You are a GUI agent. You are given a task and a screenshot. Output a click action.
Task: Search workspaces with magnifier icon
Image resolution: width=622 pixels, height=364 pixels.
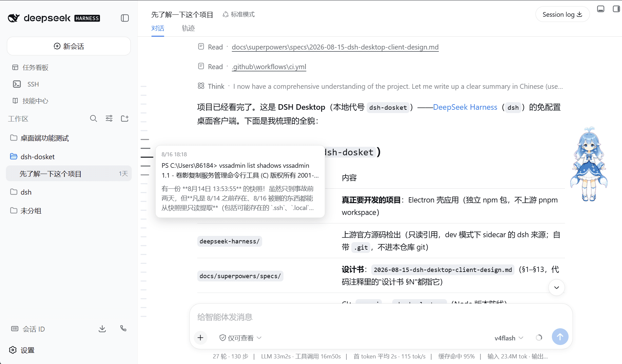point(93,119)
